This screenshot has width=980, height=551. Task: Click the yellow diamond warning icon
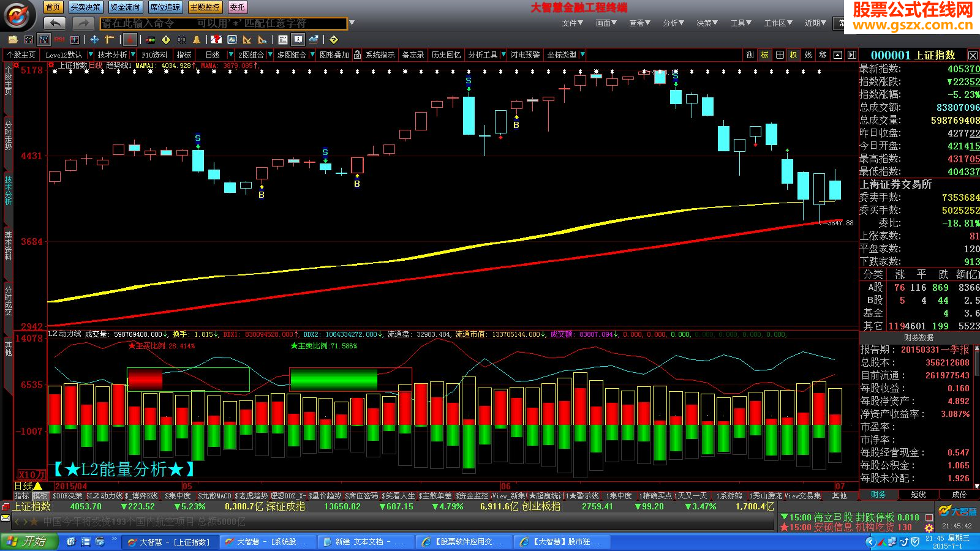pyautogui.click(x=166, y=40)
